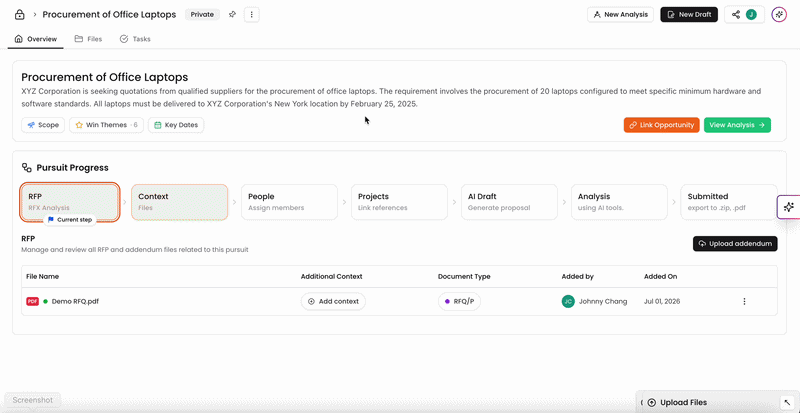
Task: Open the Key Dates chip
Action: click(x=176, y=125)
